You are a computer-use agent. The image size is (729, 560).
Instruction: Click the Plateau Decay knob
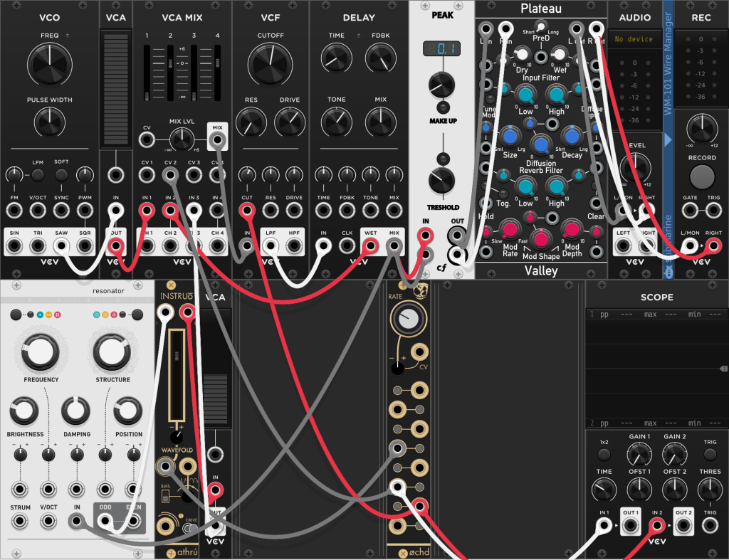572,136
